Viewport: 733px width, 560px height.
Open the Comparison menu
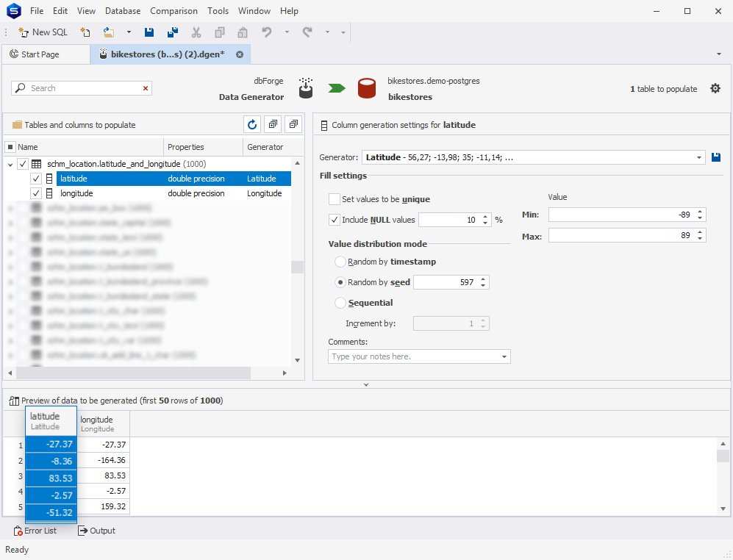click(x=174, y=11)
